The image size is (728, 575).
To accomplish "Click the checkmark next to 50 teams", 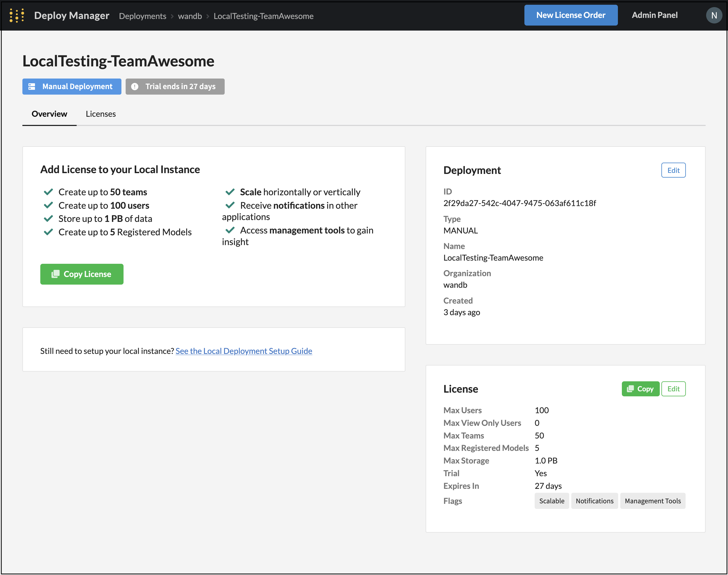I will (x=48, y=192).
